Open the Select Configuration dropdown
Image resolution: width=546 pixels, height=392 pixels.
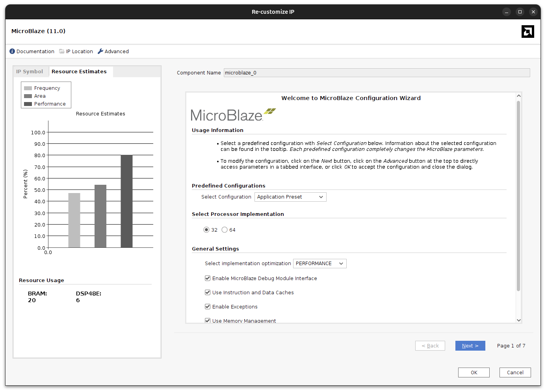tap(290, 197)
